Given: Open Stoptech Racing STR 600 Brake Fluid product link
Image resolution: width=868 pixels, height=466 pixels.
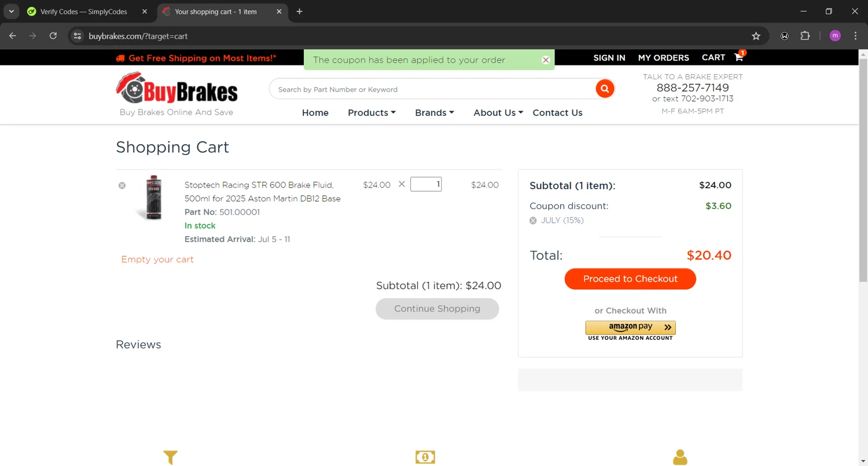Looking at the screenshot, I should [262, 192].
